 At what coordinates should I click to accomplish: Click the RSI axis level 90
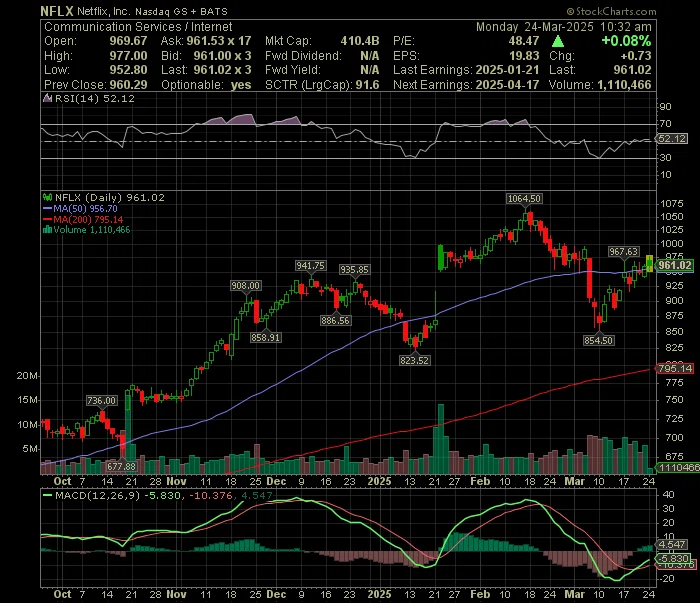[x=665, y=106]
